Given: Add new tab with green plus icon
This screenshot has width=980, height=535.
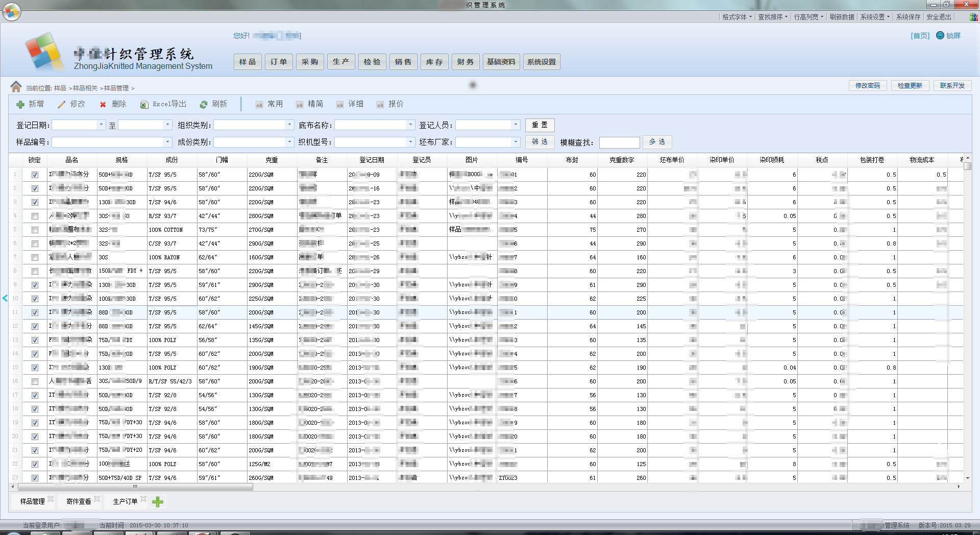Looking at the screenshot, I should point(158,502).
